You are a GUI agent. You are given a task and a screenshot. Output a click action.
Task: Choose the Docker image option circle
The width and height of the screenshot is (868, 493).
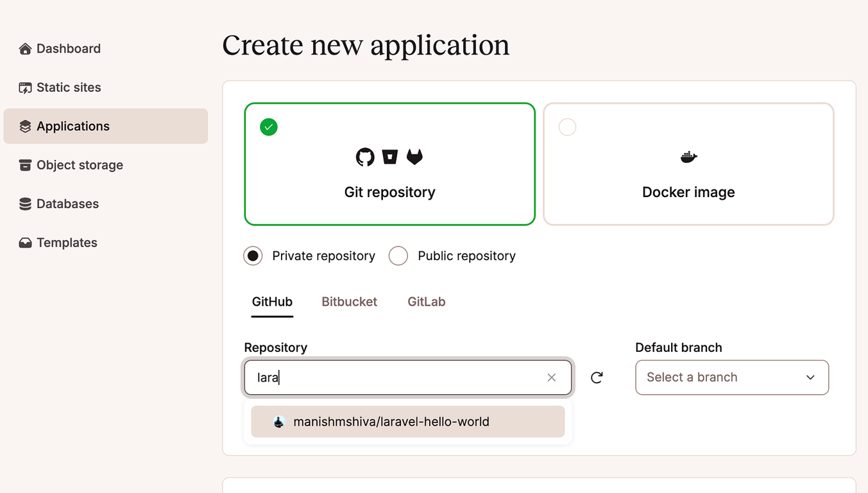click(567, 127)
